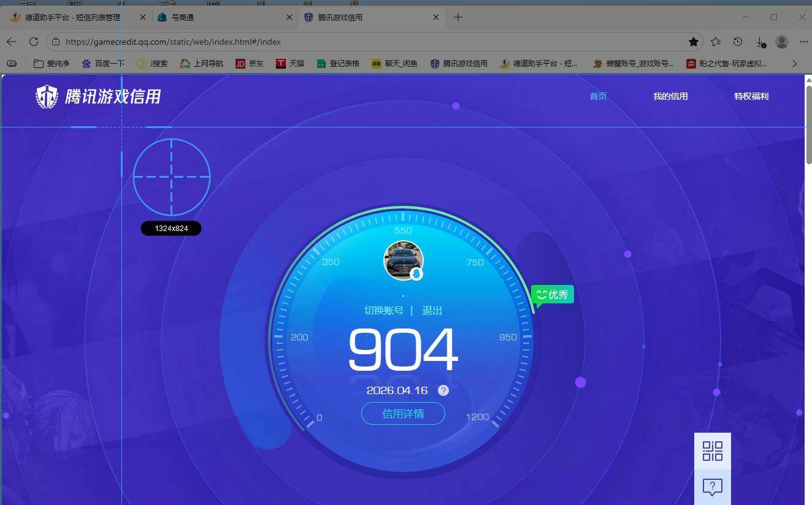The width and height of the screenshot is (812, 505).
Task: Click the question mark beside the date
Action: point(443,390)
